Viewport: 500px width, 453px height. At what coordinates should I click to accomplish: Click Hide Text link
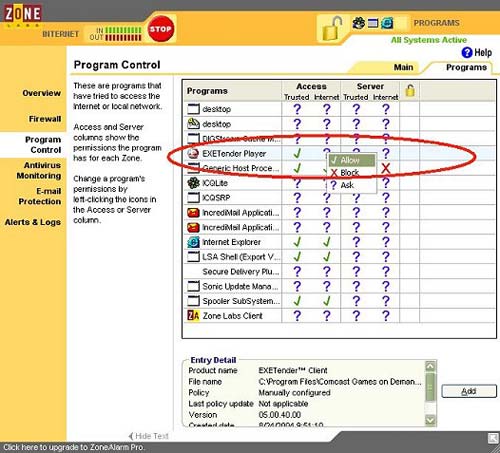[x=149, y=436]
